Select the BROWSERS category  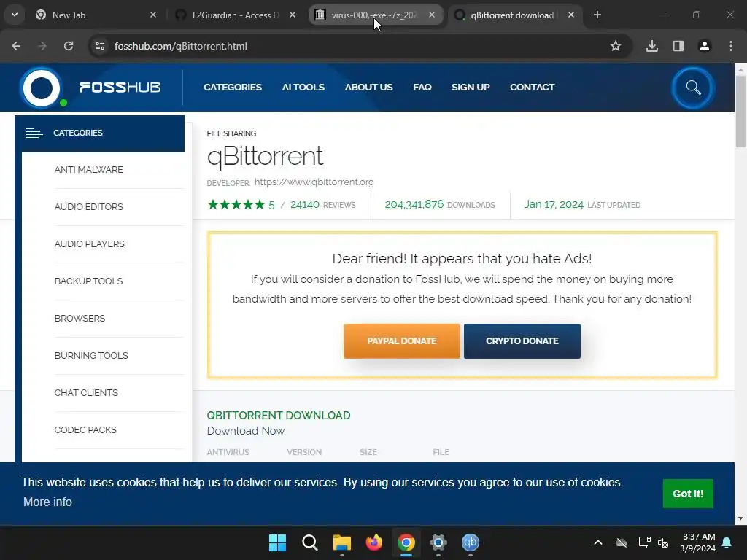click(80, 318)
